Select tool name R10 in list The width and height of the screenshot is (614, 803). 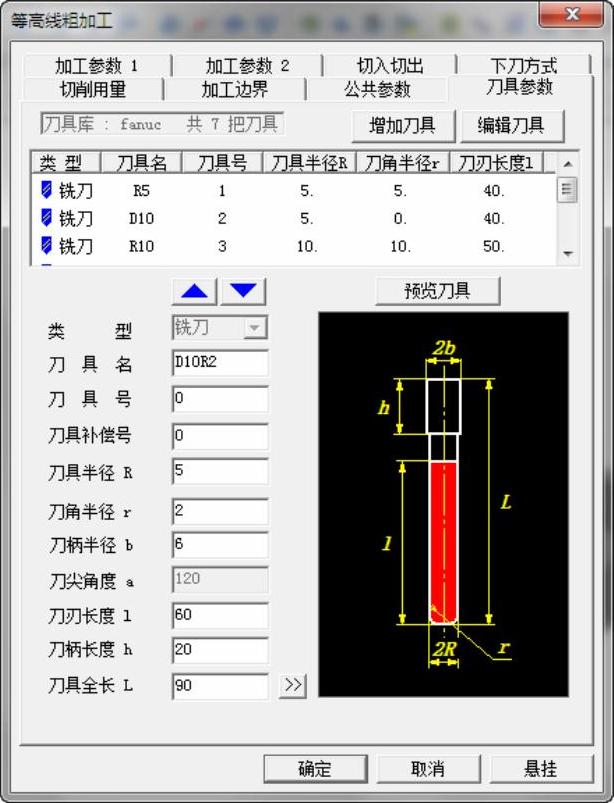[141, 246]
